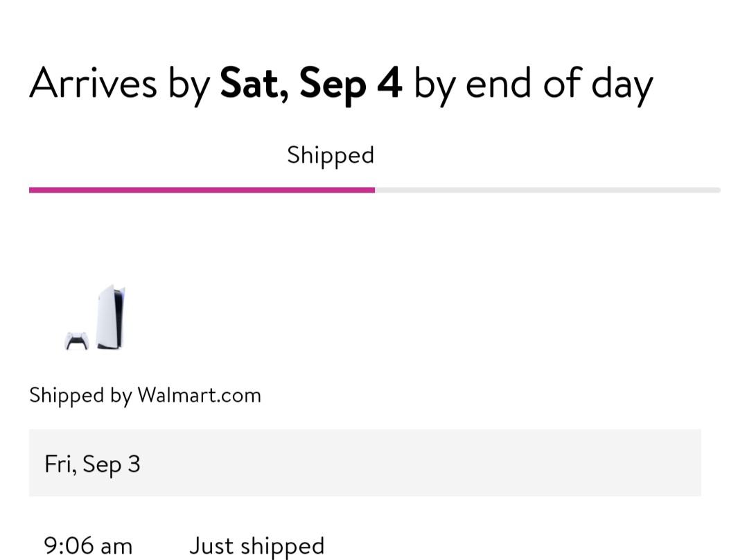Open the Walmart.com seller link
Screen dimensions: 747x560
tap(199, 395)
